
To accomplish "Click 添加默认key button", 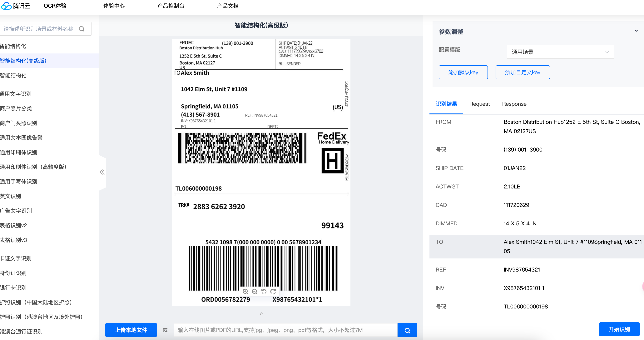I will tap(463, 72).
